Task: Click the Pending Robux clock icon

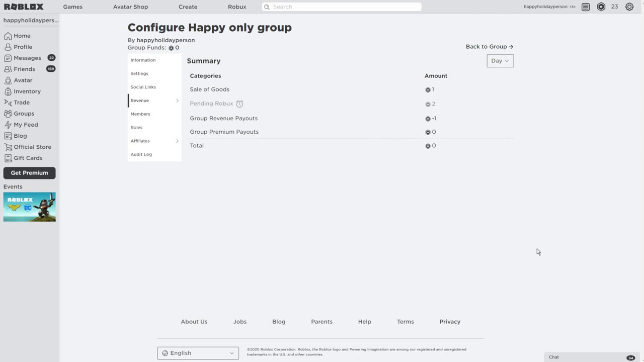Action: [239, 104]
